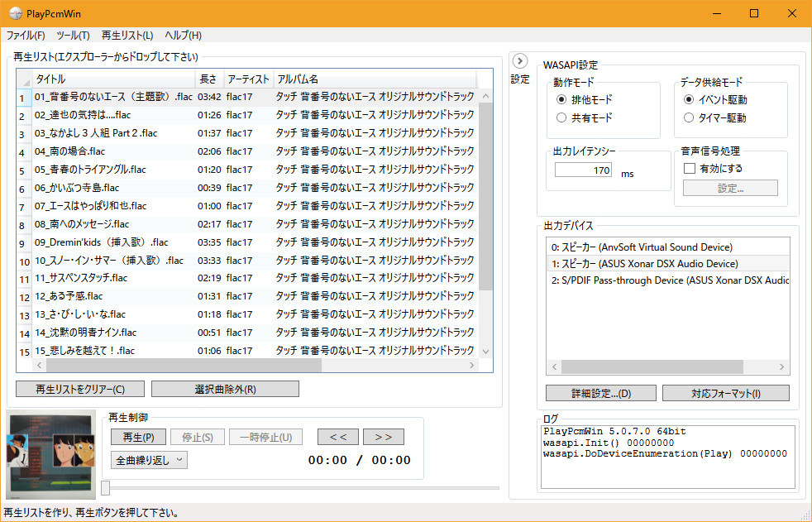Select ASUS Xonar DSX speaker output device

(x=643, y=264)
